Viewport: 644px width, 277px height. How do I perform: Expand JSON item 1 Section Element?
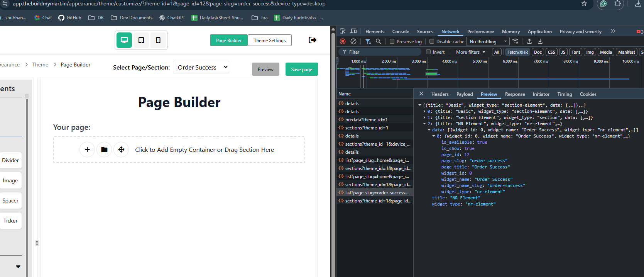coord(424,117)
